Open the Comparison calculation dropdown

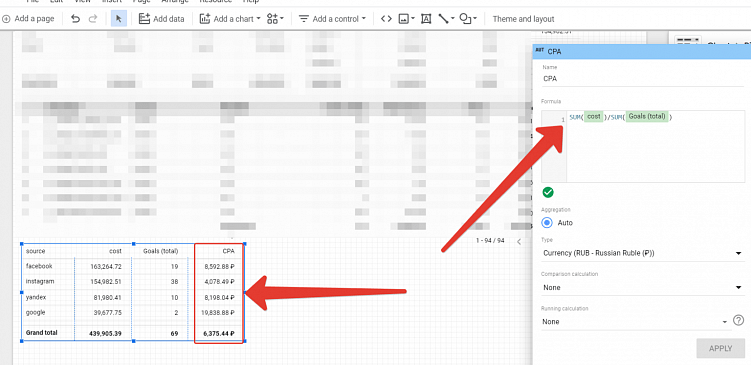click(x=642, y=287)
